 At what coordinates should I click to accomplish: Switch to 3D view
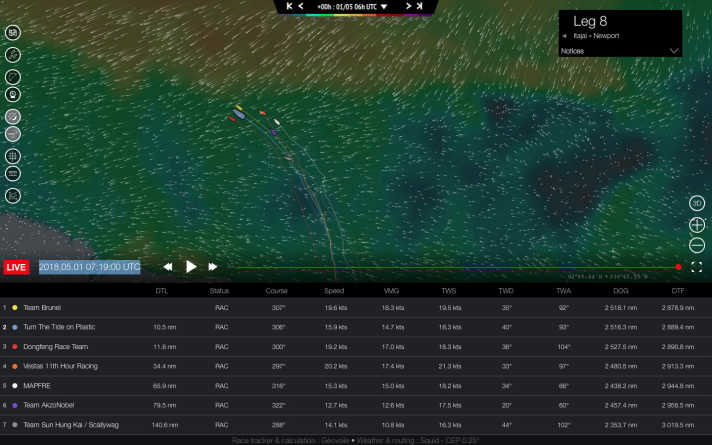(697, 203)
